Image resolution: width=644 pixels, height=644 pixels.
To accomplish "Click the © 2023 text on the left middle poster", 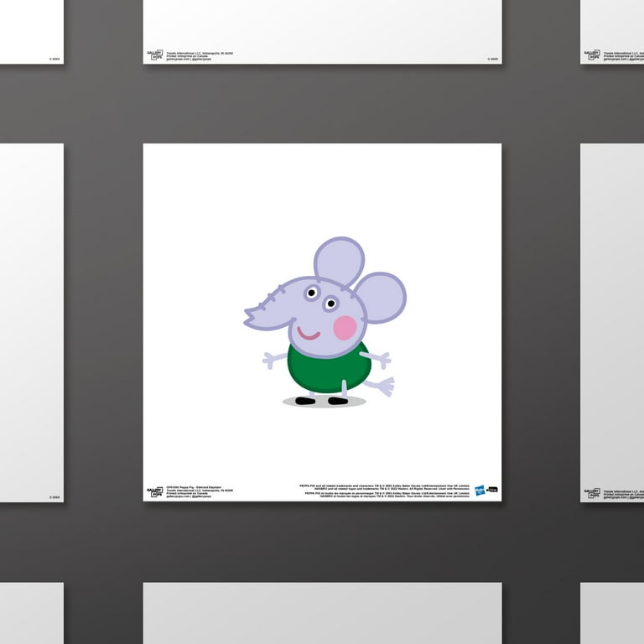I will [55, 496].
